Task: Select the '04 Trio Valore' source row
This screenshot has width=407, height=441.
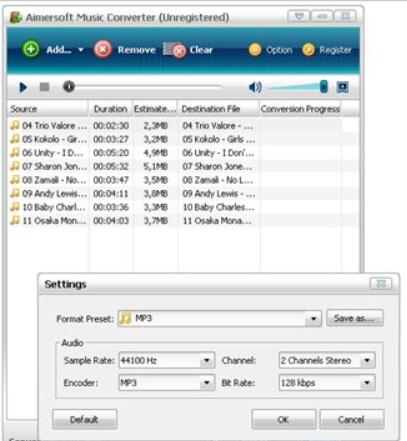Action: [48, 126]
